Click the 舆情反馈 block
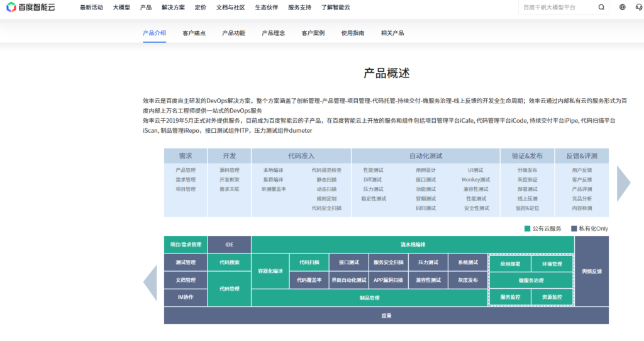The image size is (644, 341). point(592,271)
